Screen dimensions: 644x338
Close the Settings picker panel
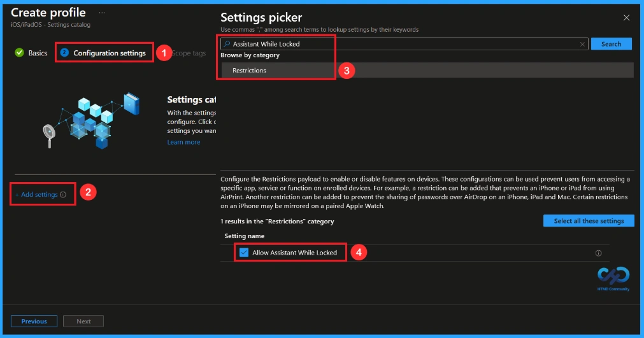point(626,18)
